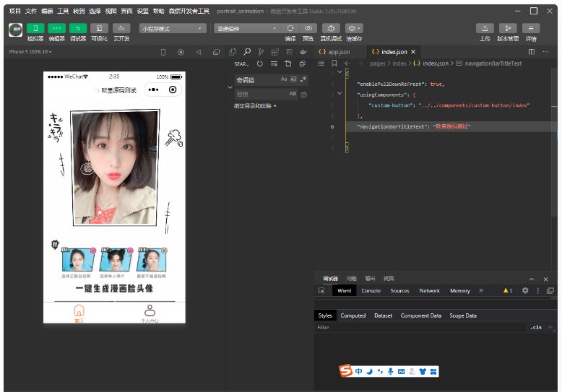Close the index.json tab

click(413, 52)
